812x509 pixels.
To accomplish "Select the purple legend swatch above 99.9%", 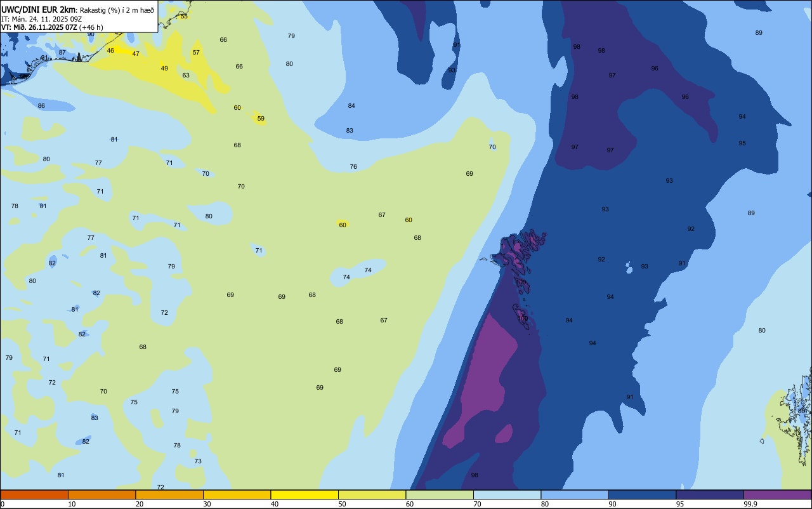I will 777,494.
